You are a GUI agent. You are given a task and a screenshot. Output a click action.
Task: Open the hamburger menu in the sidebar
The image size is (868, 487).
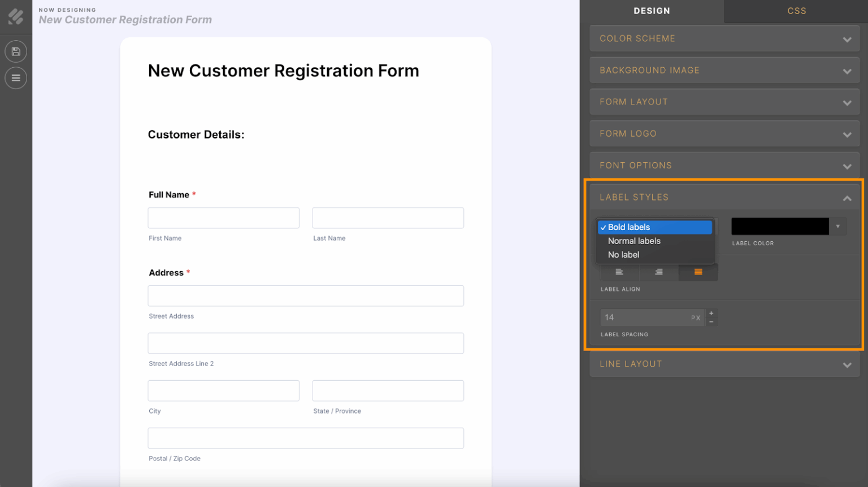coord(15,78)
